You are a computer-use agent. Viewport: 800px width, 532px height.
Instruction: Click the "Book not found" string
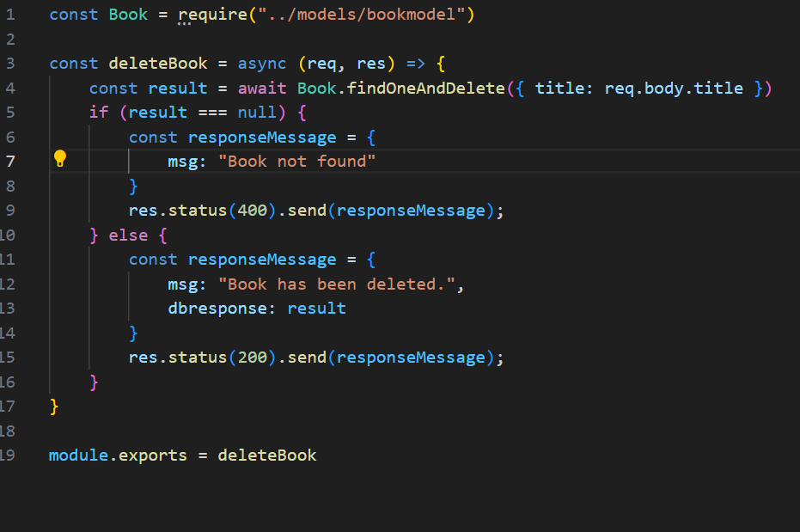coord(297,162)
